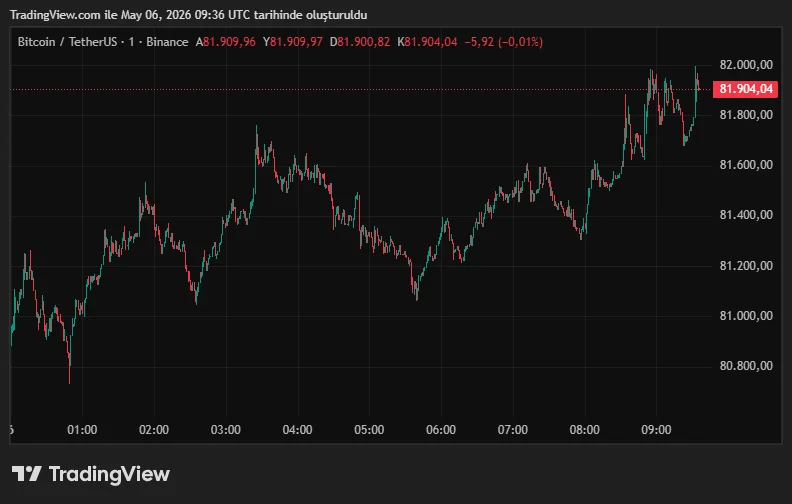
Task: Click the 04:00 time axis label
Action: [298, 430]
